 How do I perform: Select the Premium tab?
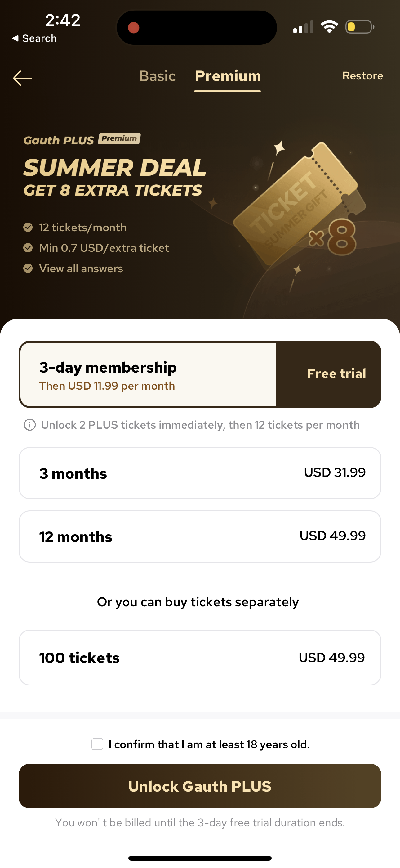point(228,76)
